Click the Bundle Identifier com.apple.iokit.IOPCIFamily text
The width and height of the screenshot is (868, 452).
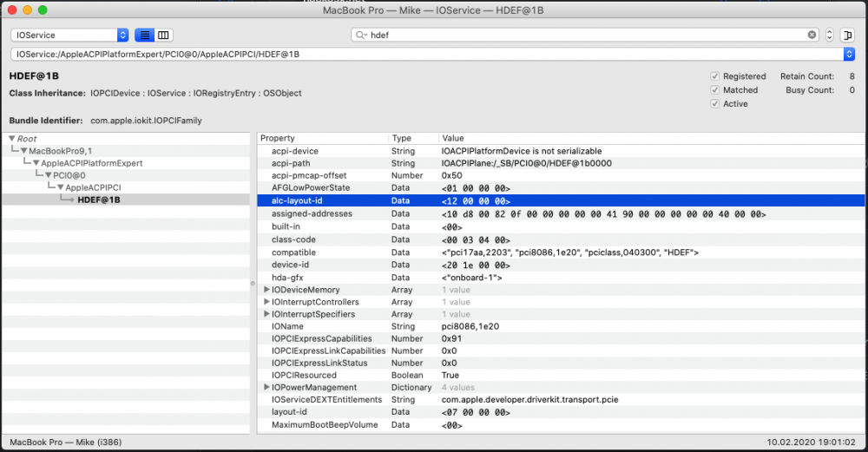pos(146,121)
